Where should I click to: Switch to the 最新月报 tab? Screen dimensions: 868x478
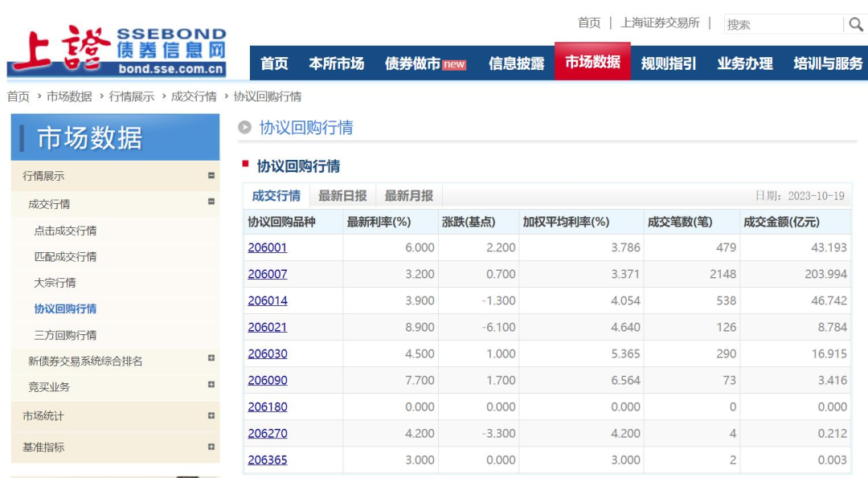pos(408,196)
